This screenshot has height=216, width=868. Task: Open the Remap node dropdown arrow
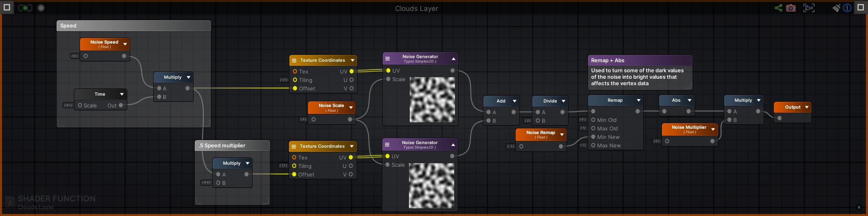(638, 100)
